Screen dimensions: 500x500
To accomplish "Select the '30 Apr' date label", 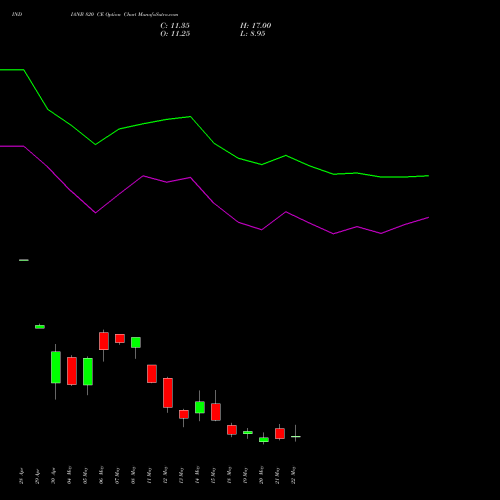I will coord(53,476).
